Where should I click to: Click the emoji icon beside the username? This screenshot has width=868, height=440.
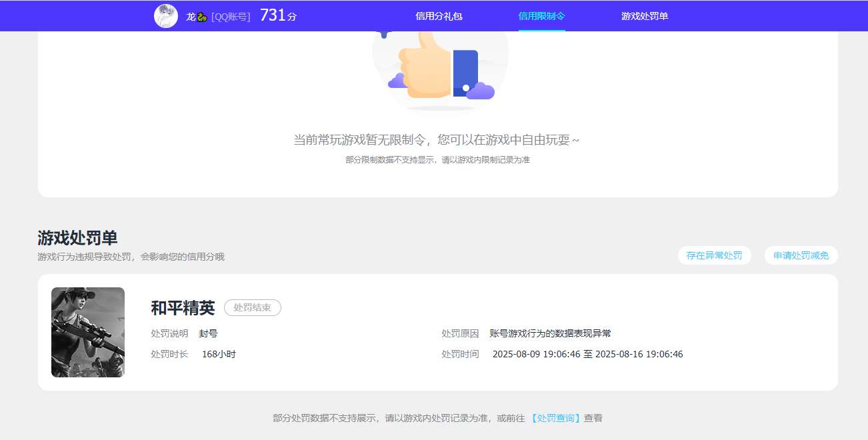click(202, 17)
